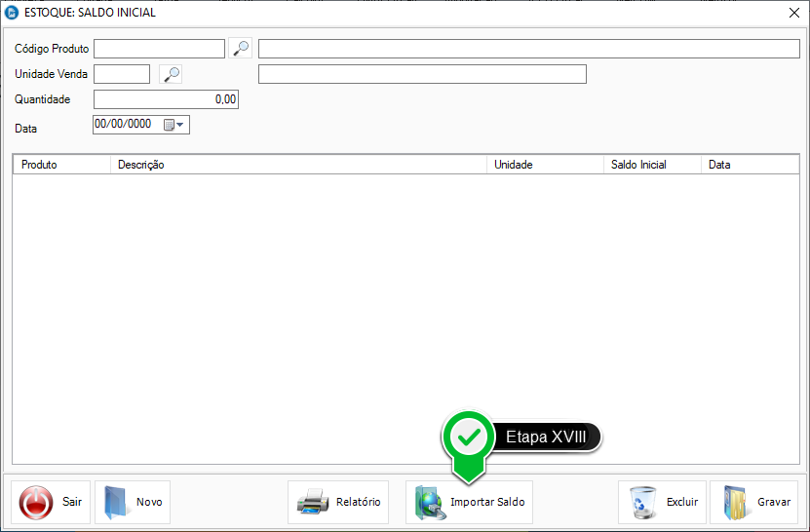Sort by the Produto column header
The height and width of the screenshot is (532, 810).
[x=61, y=165]
